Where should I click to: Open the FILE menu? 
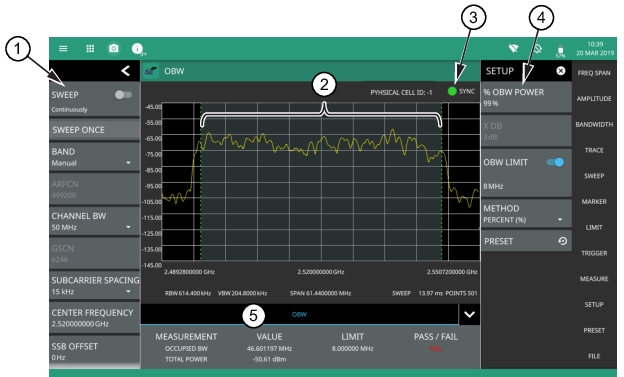(594, 356)
